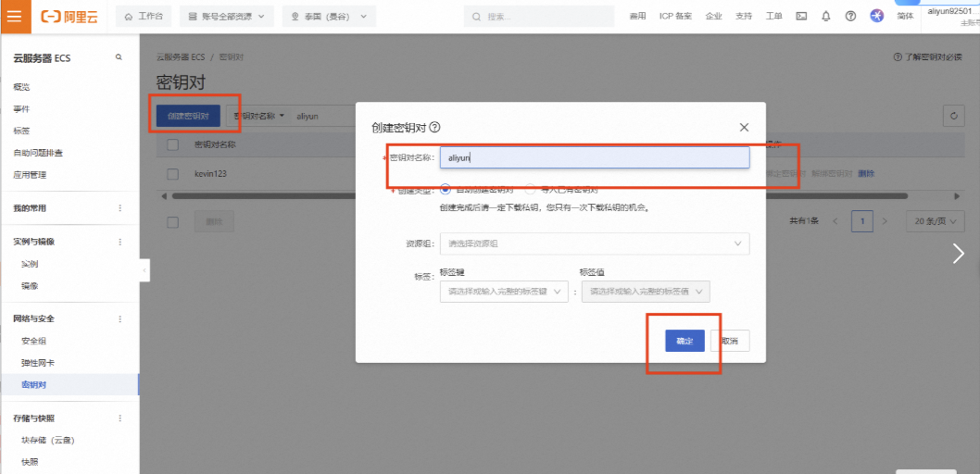Click the 确定 button
The height and width of the screenshot is (474, 980).
[685, 341]
